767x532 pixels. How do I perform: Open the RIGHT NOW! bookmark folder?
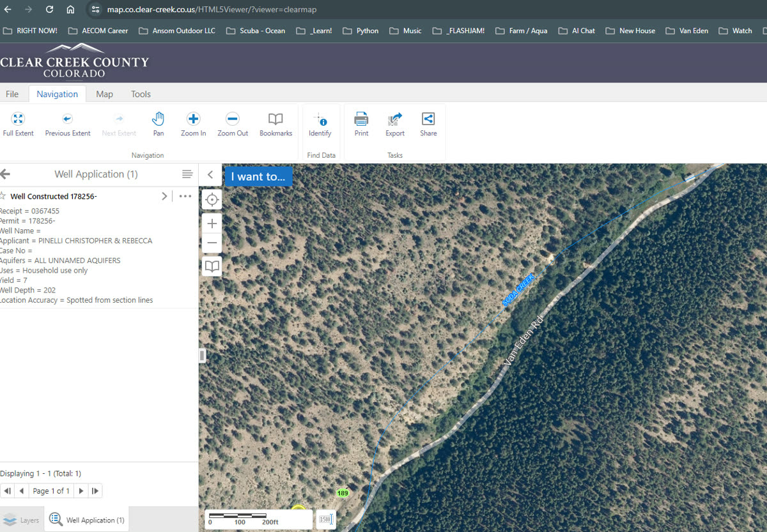[x=30, y=31]
